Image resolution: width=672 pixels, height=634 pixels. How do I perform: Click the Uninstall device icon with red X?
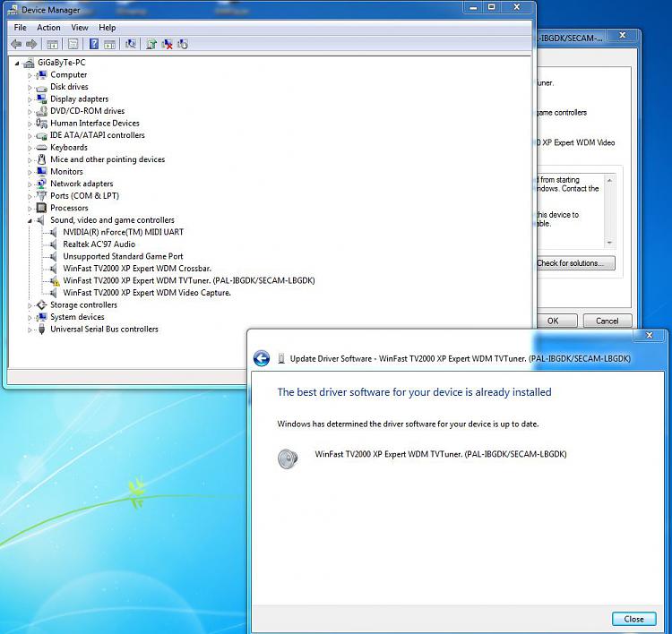[168, 44]
